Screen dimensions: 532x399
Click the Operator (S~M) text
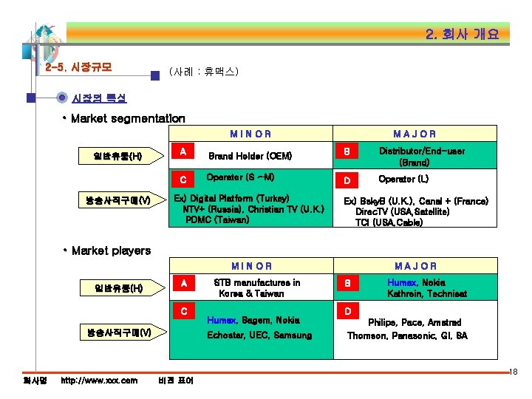pos(240,177)
